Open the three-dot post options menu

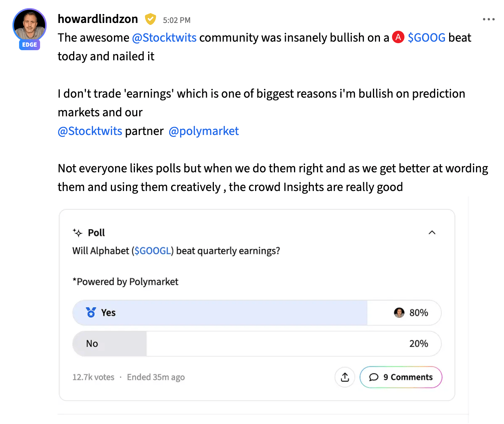pyautogui.click(x=488, y=19)
